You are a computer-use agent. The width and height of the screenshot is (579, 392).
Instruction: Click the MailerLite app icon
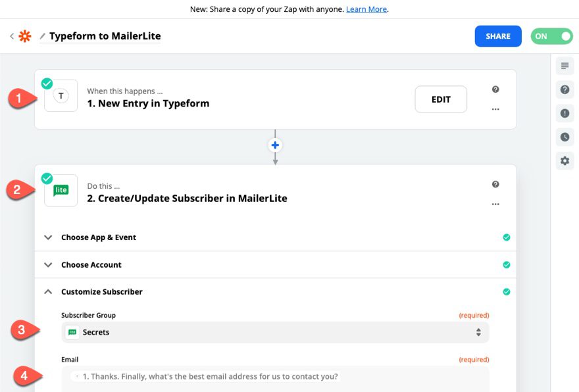tap(61, 190)
